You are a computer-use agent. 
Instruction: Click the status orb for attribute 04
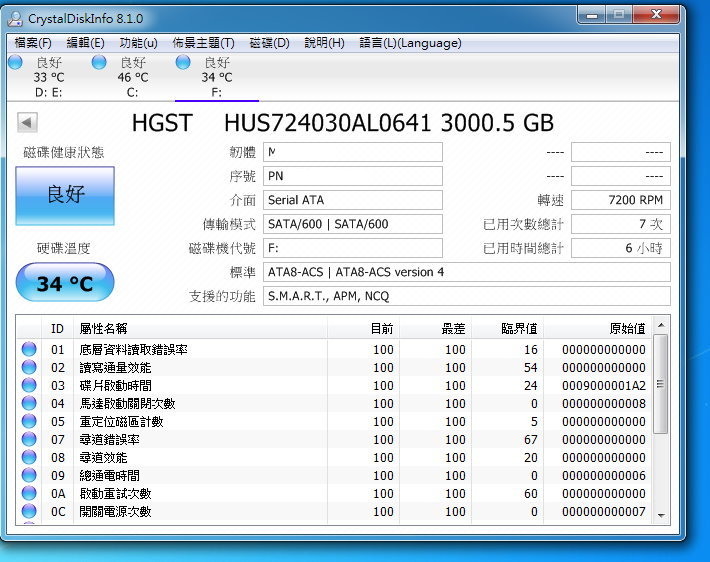tap(29, 403)
